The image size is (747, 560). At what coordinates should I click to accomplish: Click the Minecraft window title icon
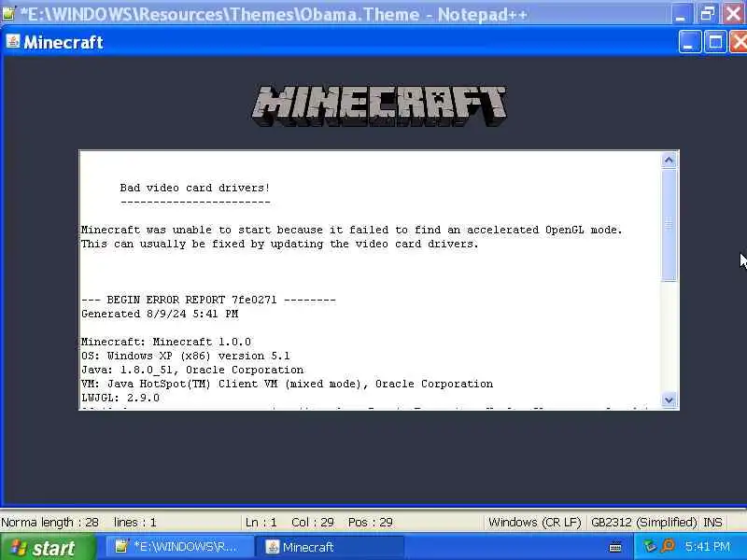click(x=13, y=41)
